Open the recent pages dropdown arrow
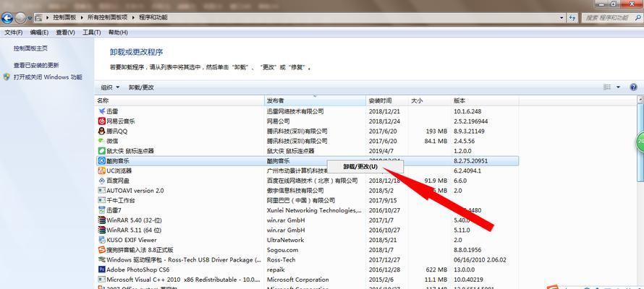 (x=30, y=18)
